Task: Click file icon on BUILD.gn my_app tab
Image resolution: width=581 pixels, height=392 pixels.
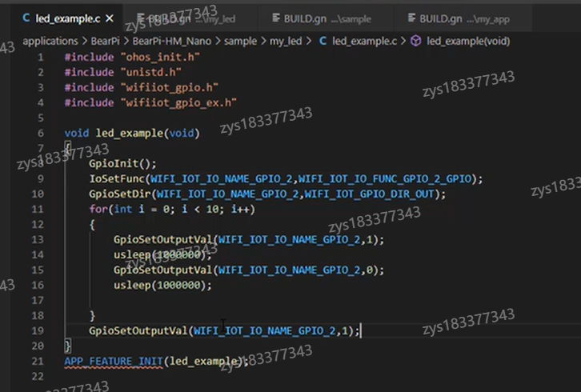Action: coord(411,18)
